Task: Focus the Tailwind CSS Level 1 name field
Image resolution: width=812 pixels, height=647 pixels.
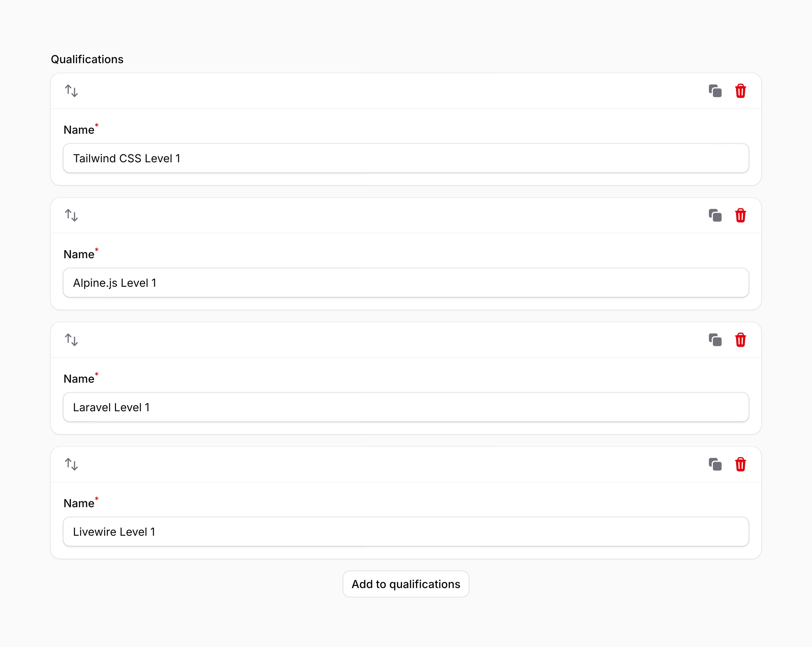Action: 406,158
